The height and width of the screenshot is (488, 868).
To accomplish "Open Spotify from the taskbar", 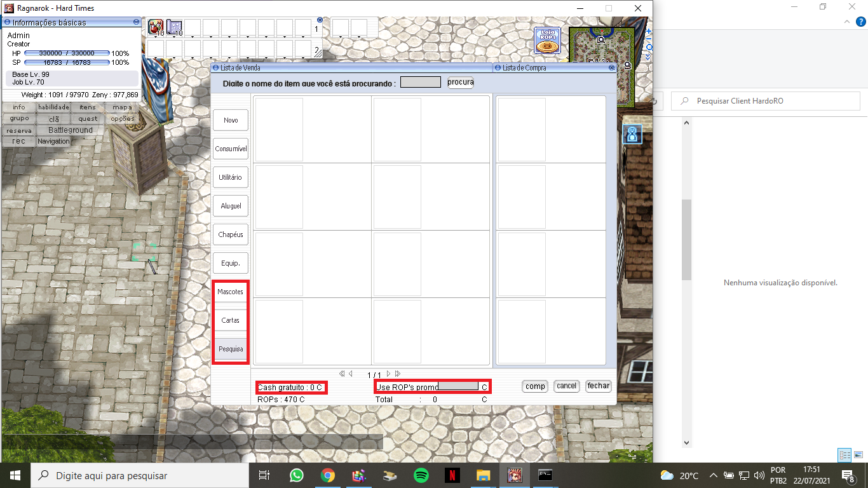I will (x=421, y=475).
